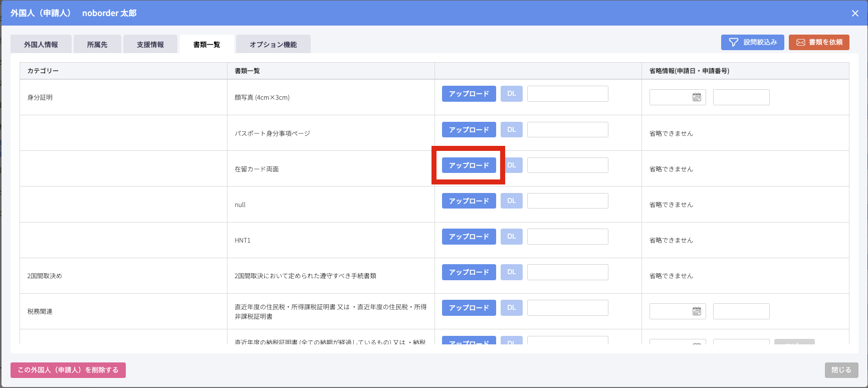Upload the 2国間取決 procedure document
Viewport: 868px width, 388px height.
coord(469,272)
